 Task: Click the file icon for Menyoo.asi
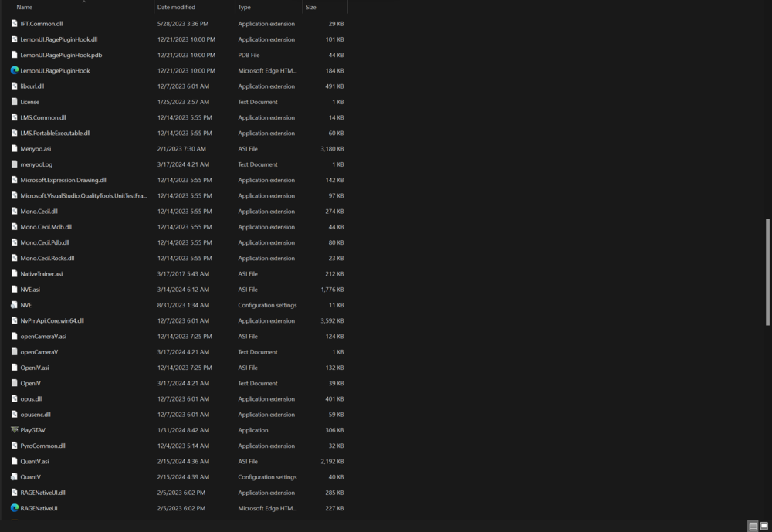(14, 149)
